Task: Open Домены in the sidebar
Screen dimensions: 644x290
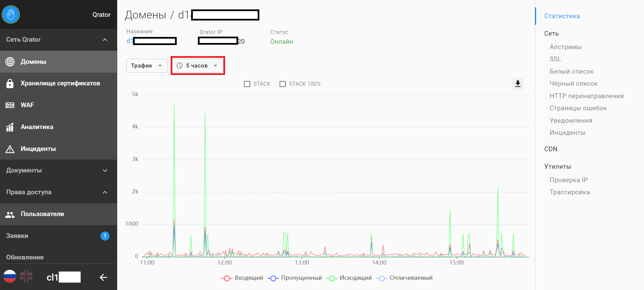Action: pos(58,62)
